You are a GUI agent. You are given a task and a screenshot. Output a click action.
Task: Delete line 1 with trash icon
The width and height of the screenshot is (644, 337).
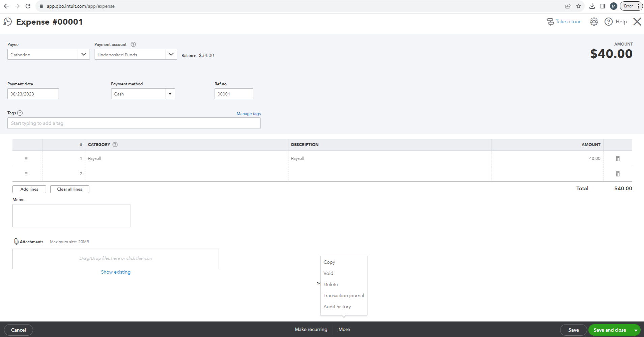[618, 159]
